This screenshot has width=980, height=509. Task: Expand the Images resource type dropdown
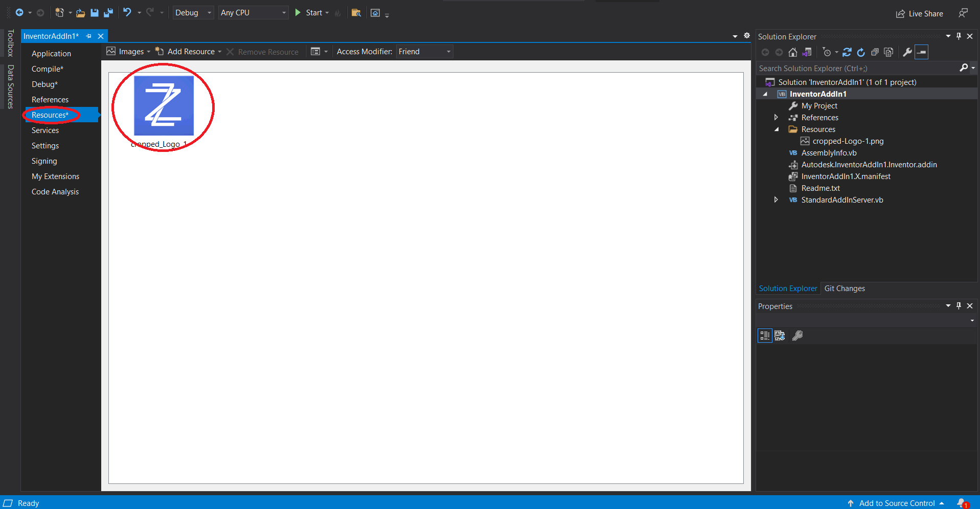pyautogui.click(x=148, y=51)
